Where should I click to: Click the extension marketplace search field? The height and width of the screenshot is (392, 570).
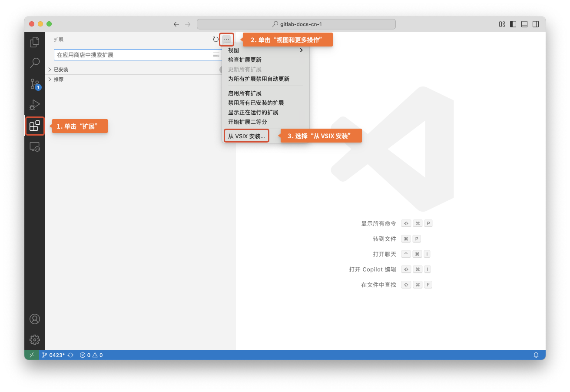(x=133, y=55)
